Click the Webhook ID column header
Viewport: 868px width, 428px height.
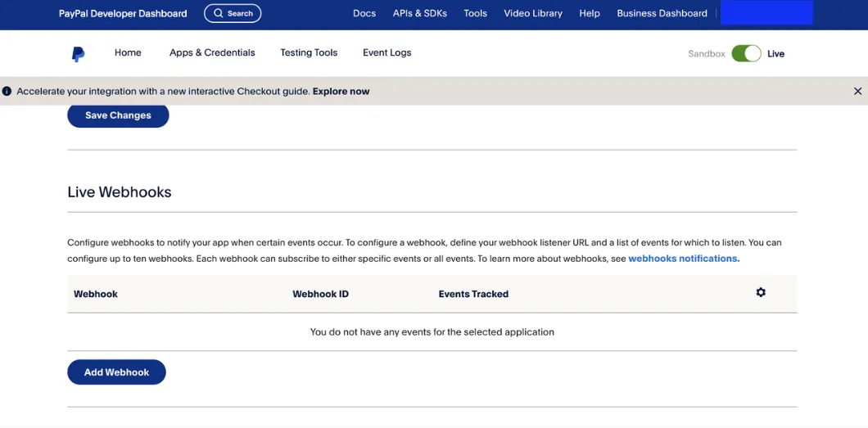320,294
